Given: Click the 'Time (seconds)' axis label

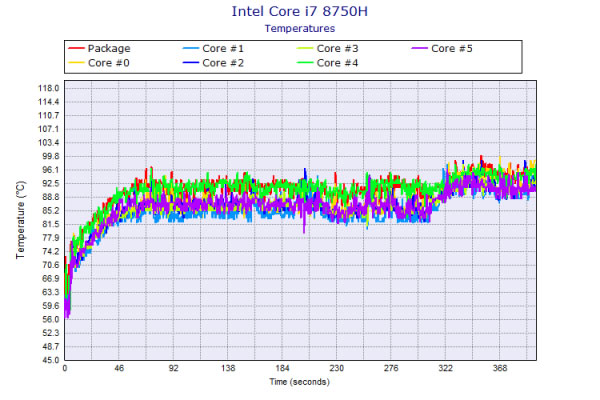Looking at the screenshot, I should tap(300, 382).
